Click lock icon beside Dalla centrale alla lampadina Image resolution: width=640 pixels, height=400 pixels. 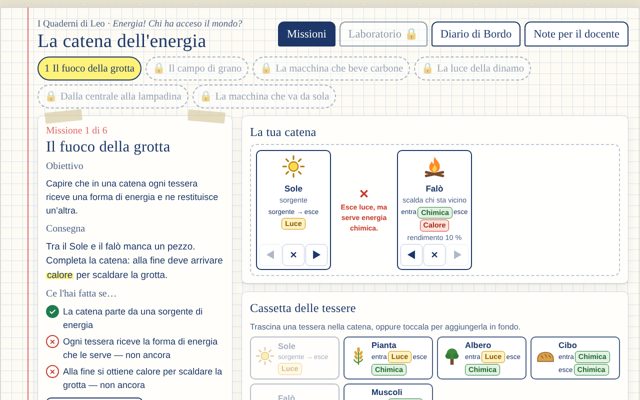(x=51, y=96)
